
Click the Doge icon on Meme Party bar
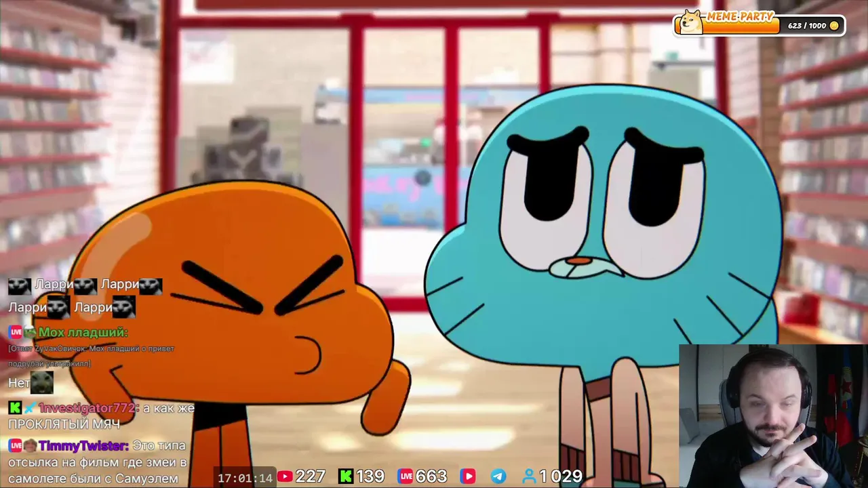(691, 22)
